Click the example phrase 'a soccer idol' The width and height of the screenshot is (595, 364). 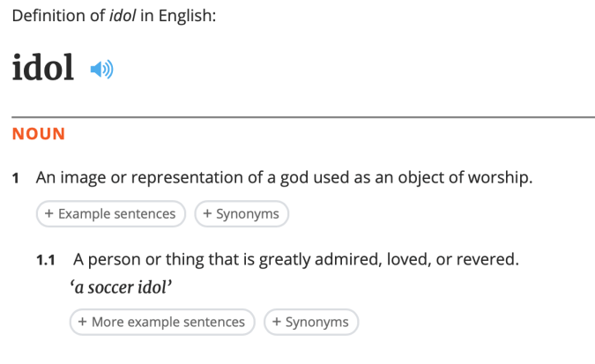pos(130,287)
